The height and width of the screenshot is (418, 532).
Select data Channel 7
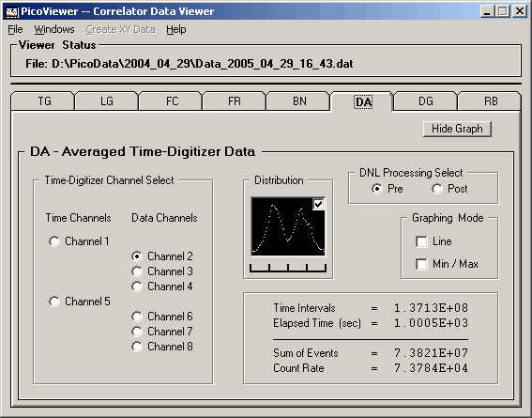(x=137, y=332)
